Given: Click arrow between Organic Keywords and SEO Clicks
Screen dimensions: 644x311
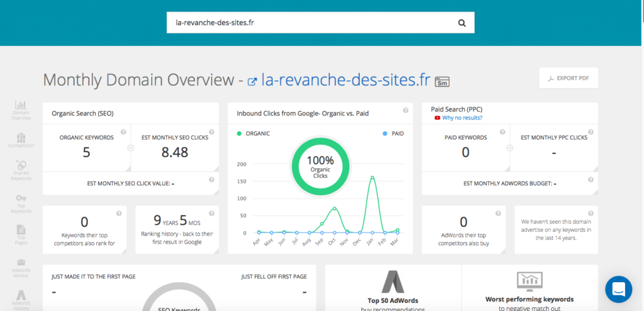Looking at the screenshot, I should tap(131, 148).
